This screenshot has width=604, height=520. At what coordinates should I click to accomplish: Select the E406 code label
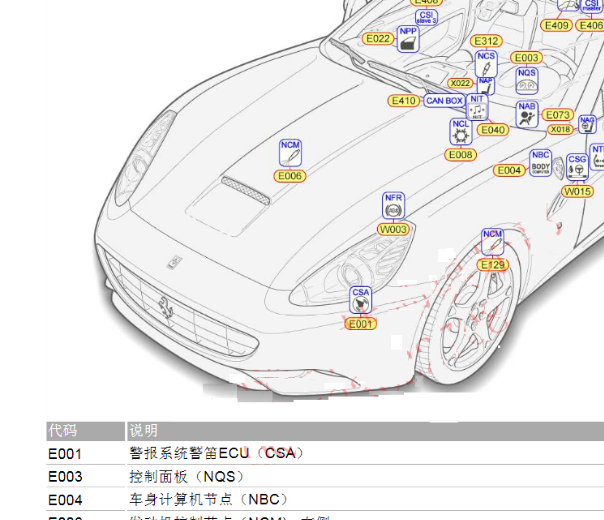[591, 26]
